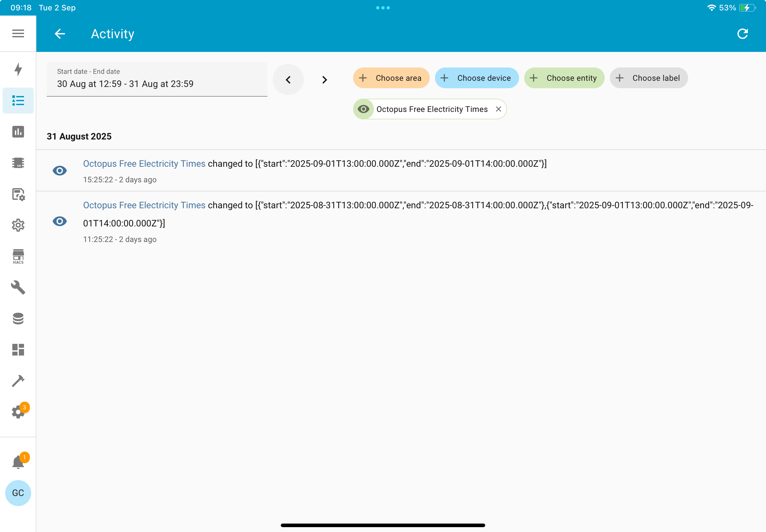Click eye icon of 11:25:22 entry

(60, 221)
